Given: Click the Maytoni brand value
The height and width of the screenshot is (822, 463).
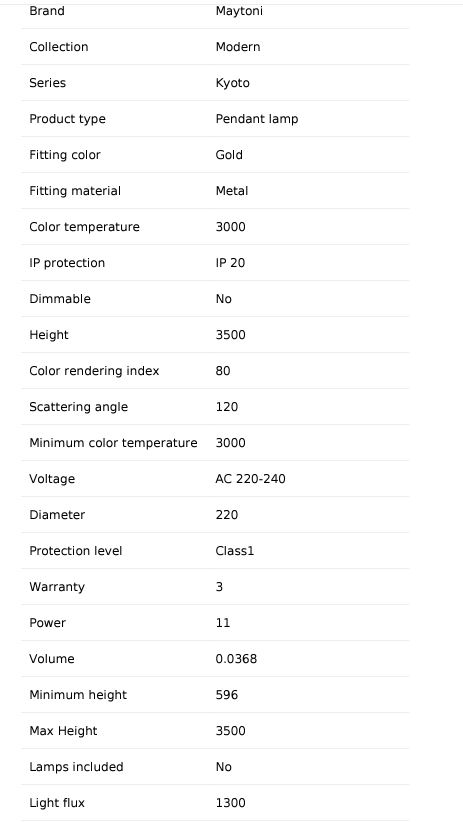Looking at the screenshot, I should tap(239, 11).
